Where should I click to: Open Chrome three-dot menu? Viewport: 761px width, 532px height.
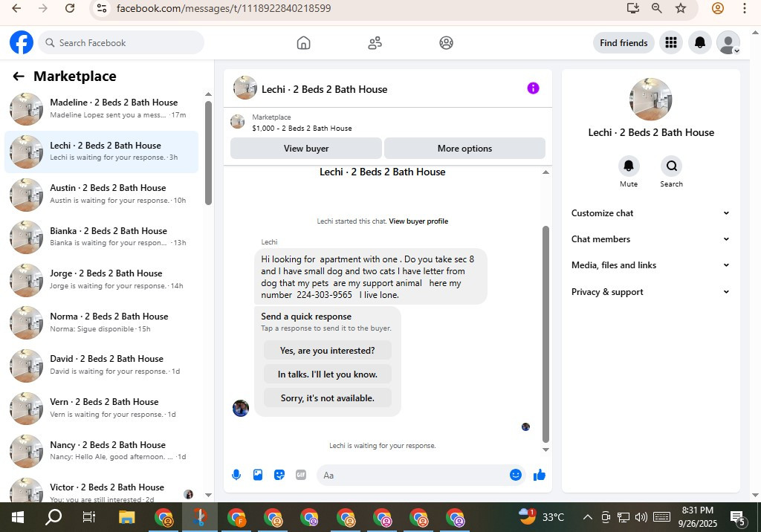point(744,8)
